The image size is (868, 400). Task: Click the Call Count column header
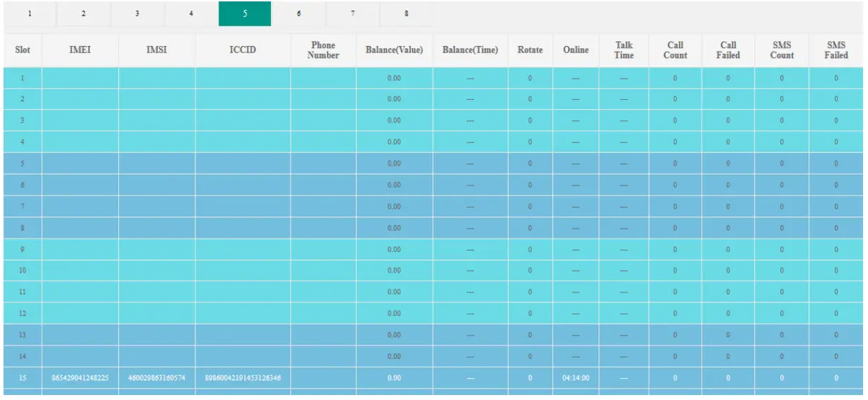click(675, 50)
